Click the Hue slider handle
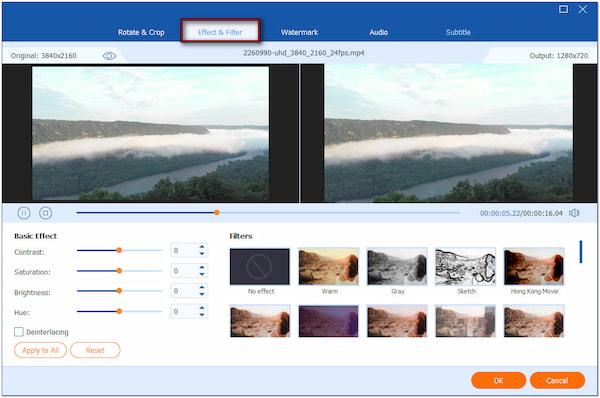Screen dimensions: 600x398 [x=119, y=311]
